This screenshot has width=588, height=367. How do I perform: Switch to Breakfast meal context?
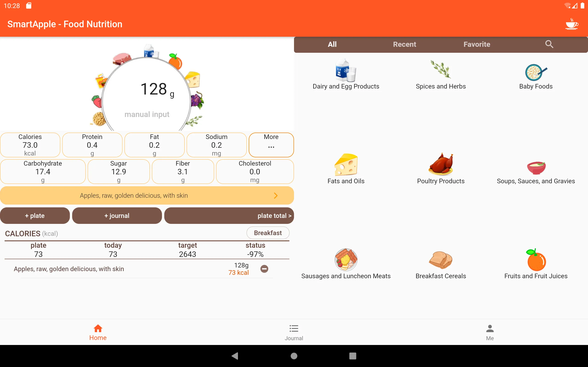268,233
